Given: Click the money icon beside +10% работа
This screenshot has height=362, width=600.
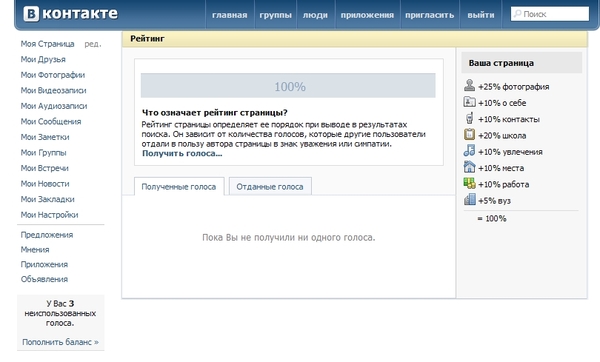Looking at the screenshot, I should tap(469, 183).
